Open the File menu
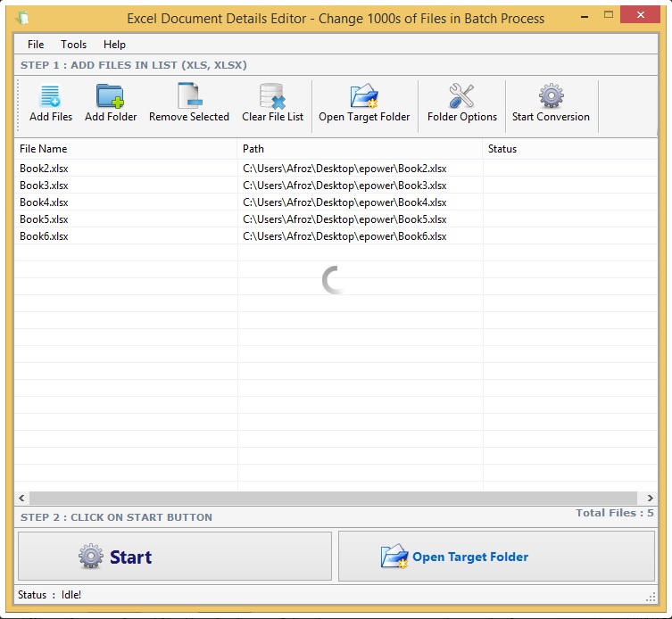Screen dimensions: 672x619 point(36,45)
